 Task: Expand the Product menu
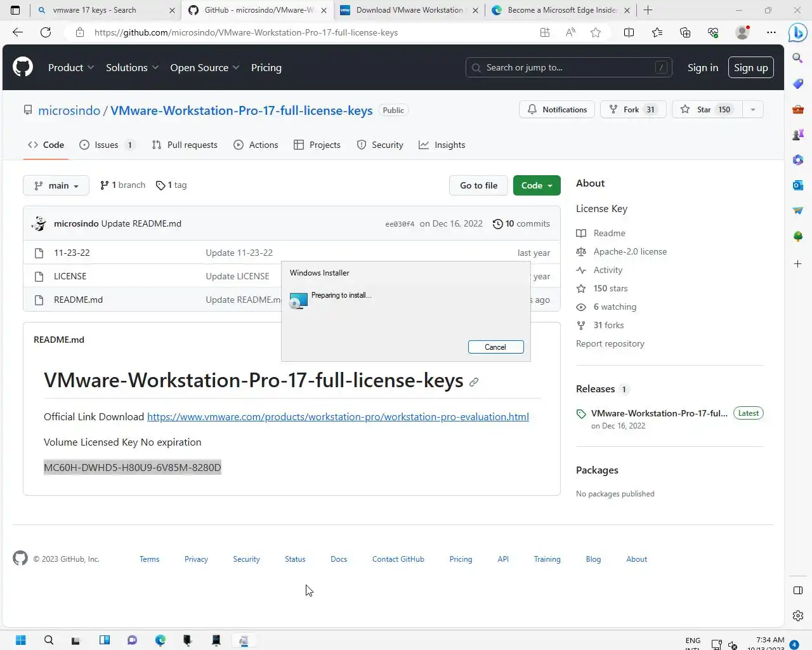coord(71,67)
